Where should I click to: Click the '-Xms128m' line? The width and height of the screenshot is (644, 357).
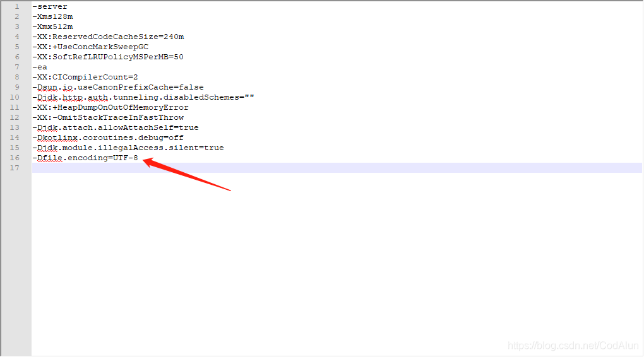[52, 17]
